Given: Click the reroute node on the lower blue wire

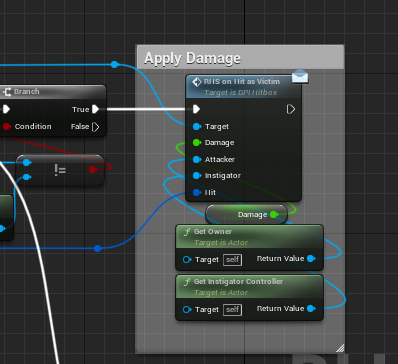Looking at the screenshot, I should coord(97,248).
